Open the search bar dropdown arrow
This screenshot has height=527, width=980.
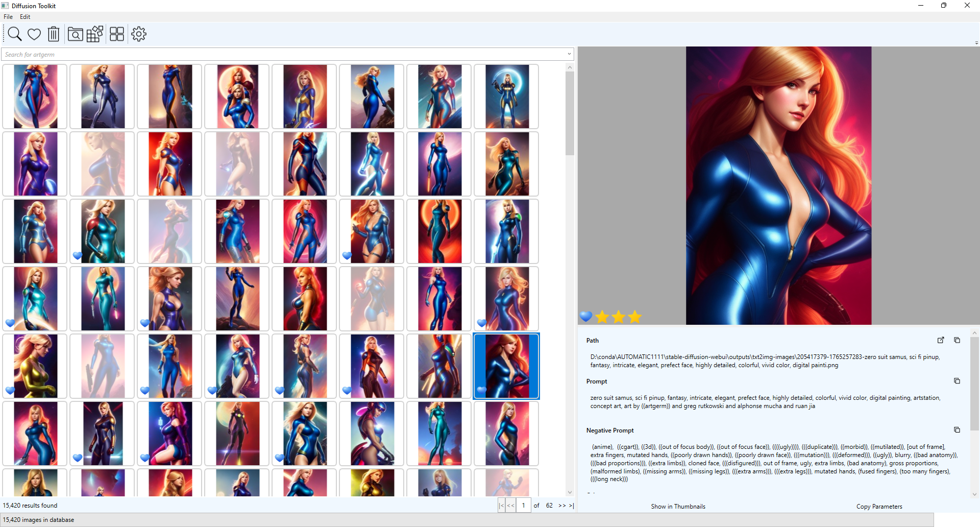click(x=568, y=54)
